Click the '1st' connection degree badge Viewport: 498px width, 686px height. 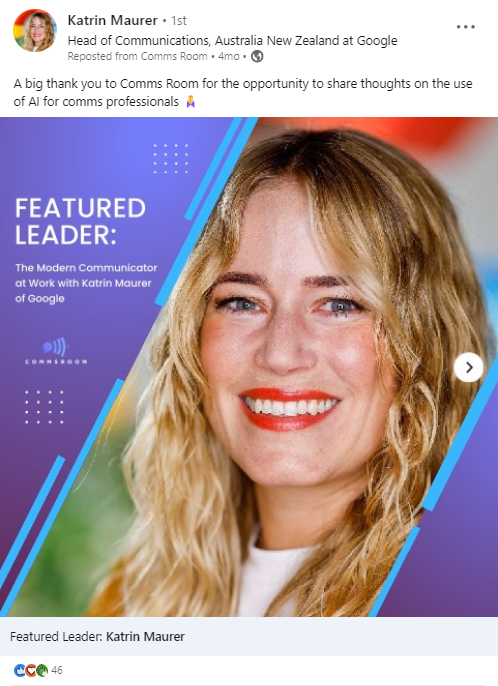179,21
